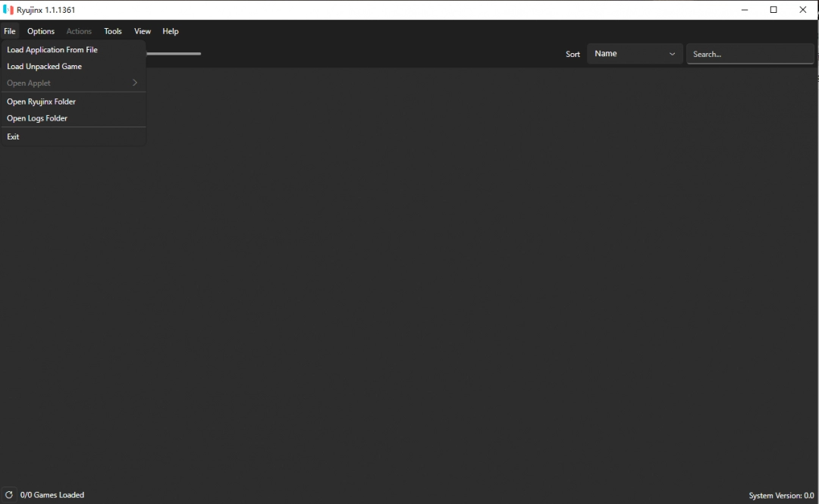Select Open Logs Folder
The height and width of the screenshot is (504, 819).
[x=37, y=118]
